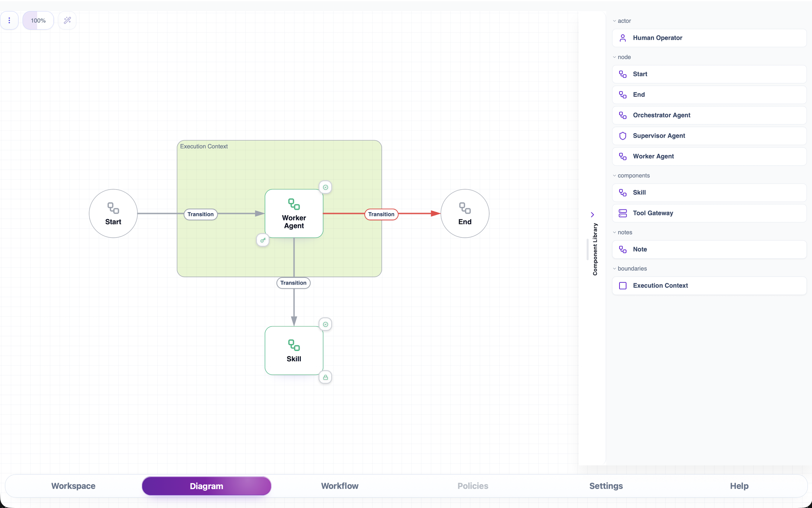Click the Note icon in library
Screen dimensions: 812x508
[x=623, y=249]
